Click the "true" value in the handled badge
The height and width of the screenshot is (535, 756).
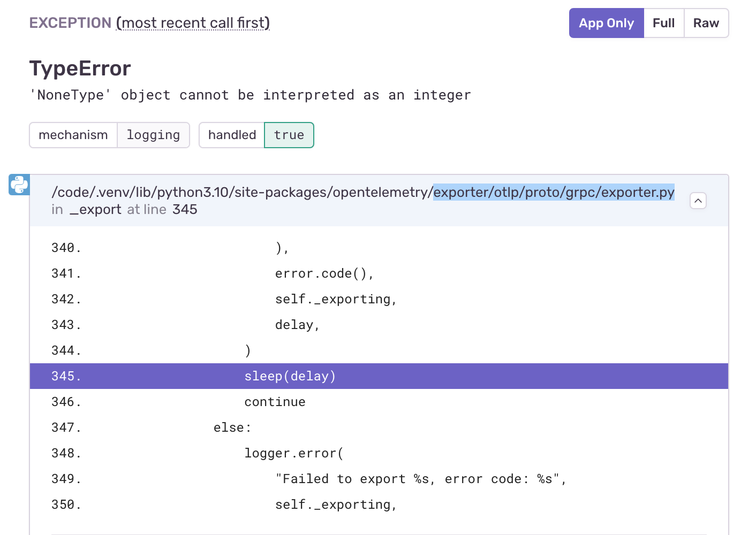289,135
